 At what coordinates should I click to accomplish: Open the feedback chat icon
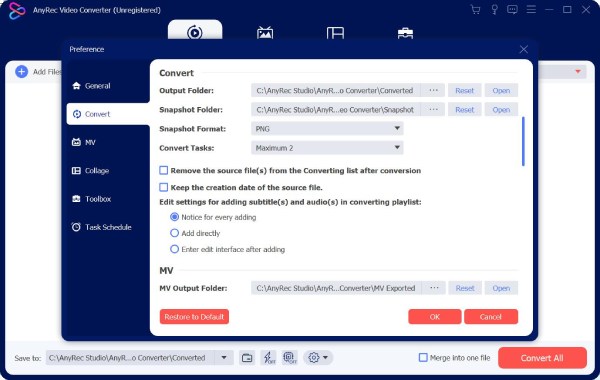(512, 10)
